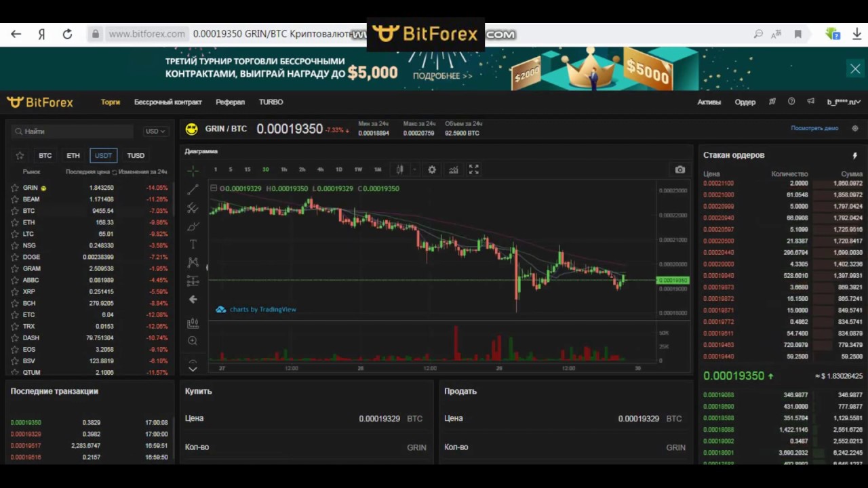
Task: Expand chart style dropdown arrow
Action: click(x=414, y=169)
